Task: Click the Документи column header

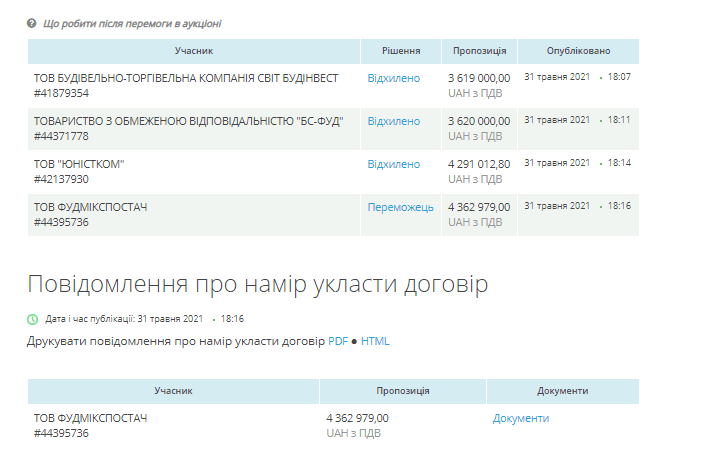Action: [x=563, y=391]
